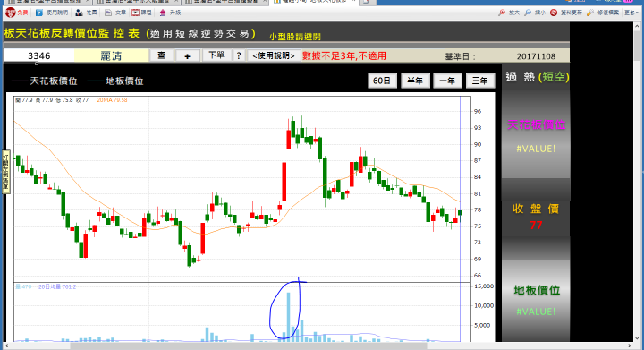Click the stock code field 3346
Image resolution: width=644 pixels, height=350 pixels.
click(39, 55)
